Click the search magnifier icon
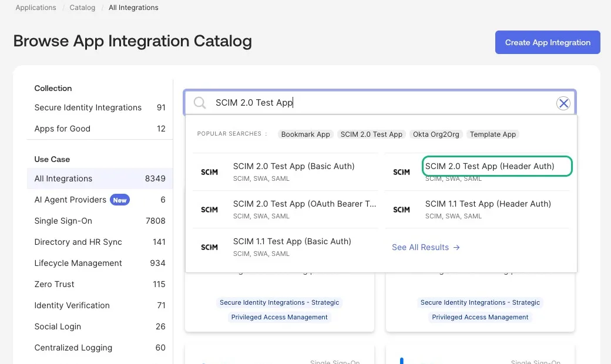Viewport: 611px width, 364px height. click(x=200, y=103)
